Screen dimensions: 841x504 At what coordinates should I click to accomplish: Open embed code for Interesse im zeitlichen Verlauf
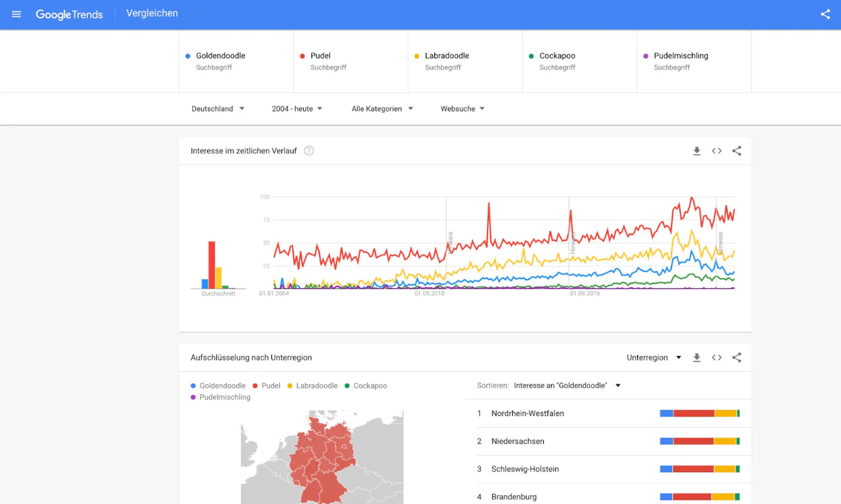click(716, 151)
